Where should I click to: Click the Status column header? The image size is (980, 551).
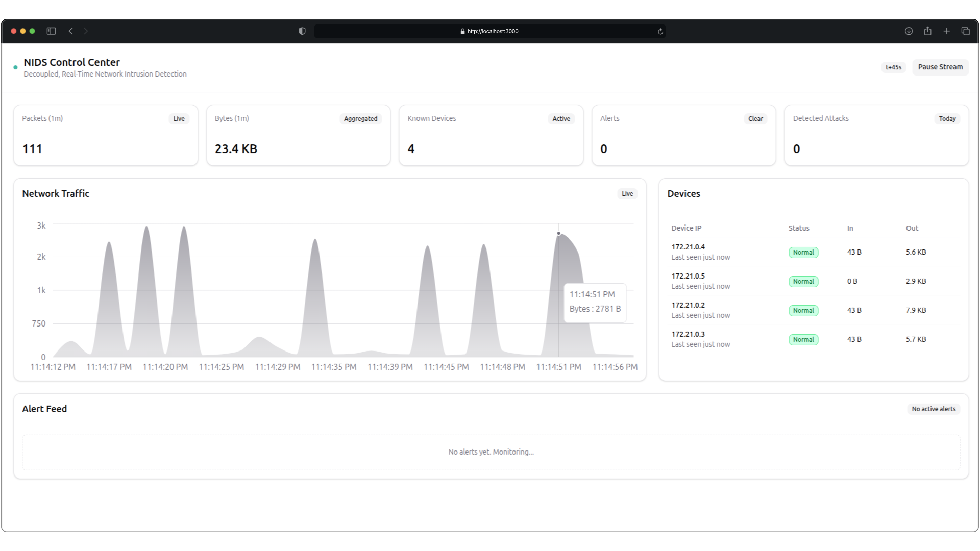798,228
